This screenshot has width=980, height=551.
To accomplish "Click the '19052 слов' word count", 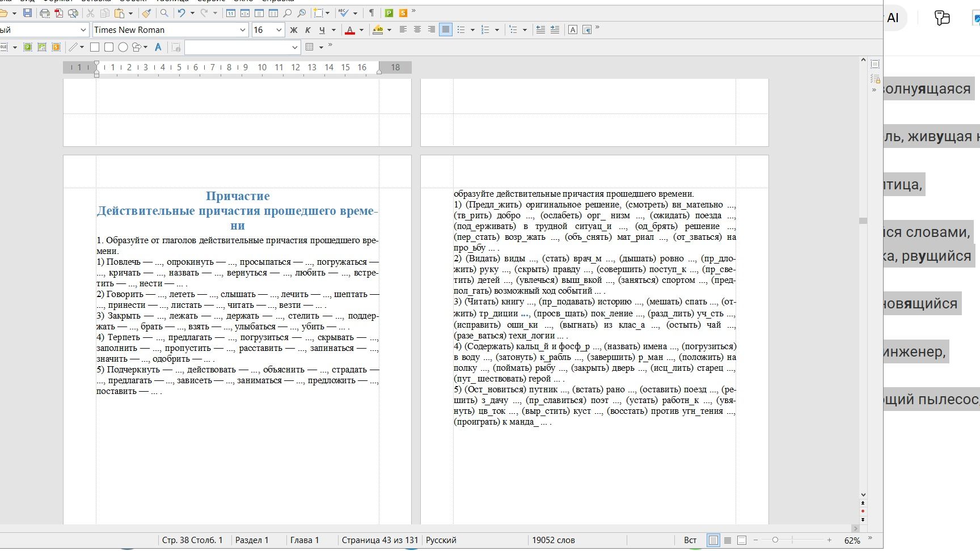I will (554, 540).
